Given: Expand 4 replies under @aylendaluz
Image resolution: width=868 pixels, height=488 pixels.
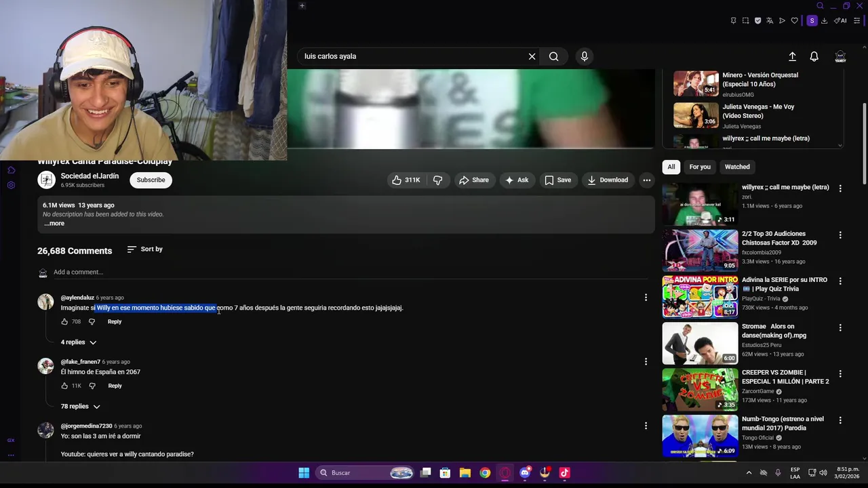Looking at the screenshot, I should (79, 342).
